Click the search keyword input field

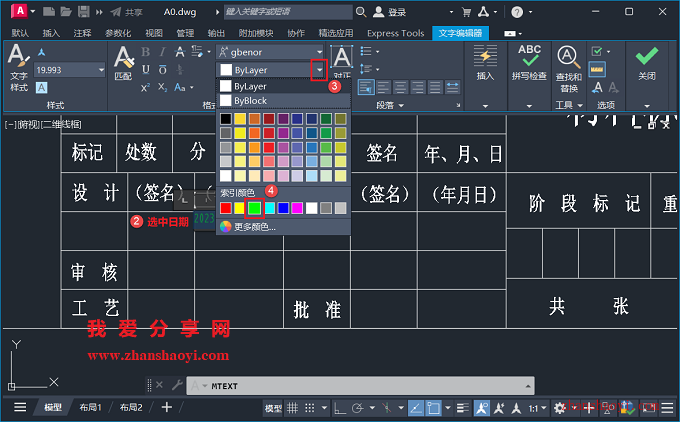click(288, 12)
